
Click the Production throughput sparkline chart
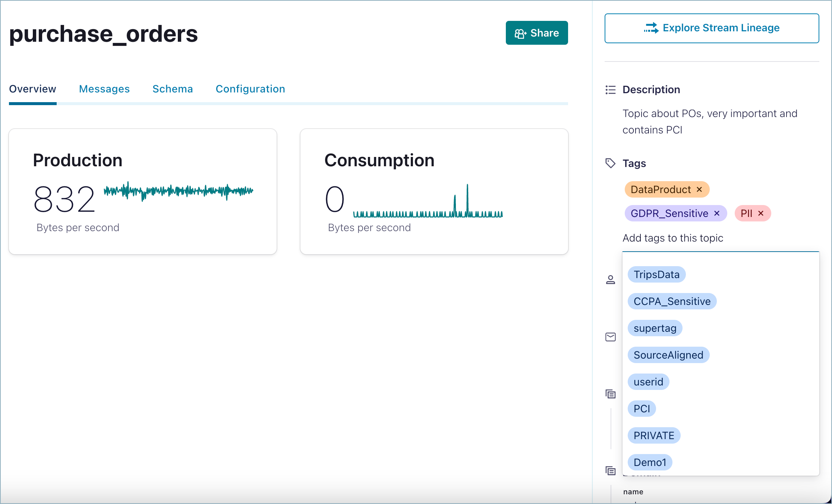[x=178, y=191]
